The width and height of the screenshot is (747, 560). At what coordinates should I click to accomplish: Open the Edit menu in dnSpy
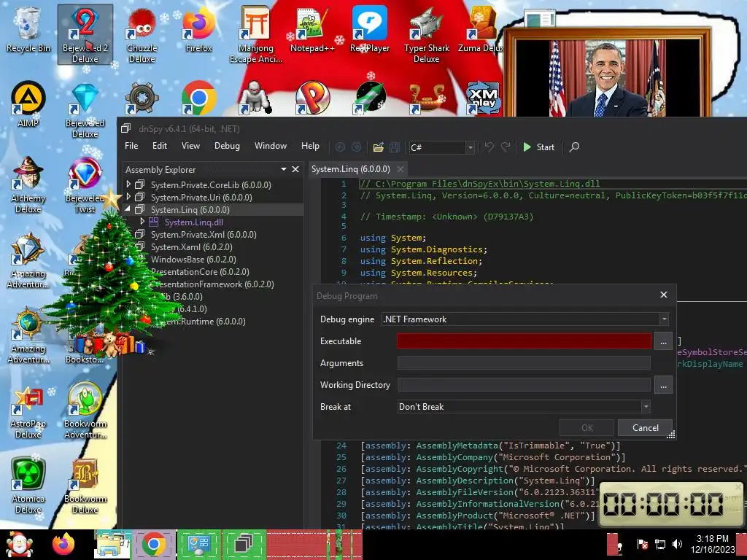160,146
